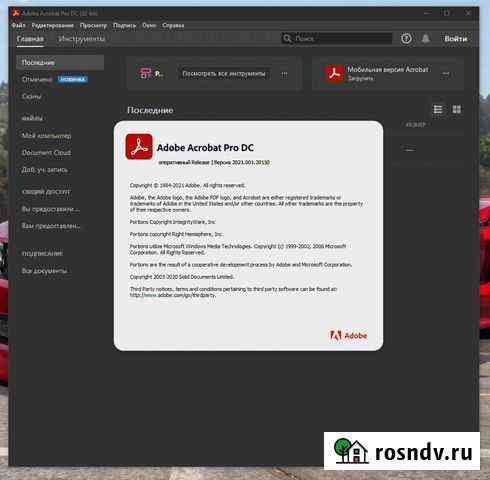Open Вам предоставлен... in the sidebar
Viewport: 490px width, 480px height.
pyautogui.click(x=51, y=226)
